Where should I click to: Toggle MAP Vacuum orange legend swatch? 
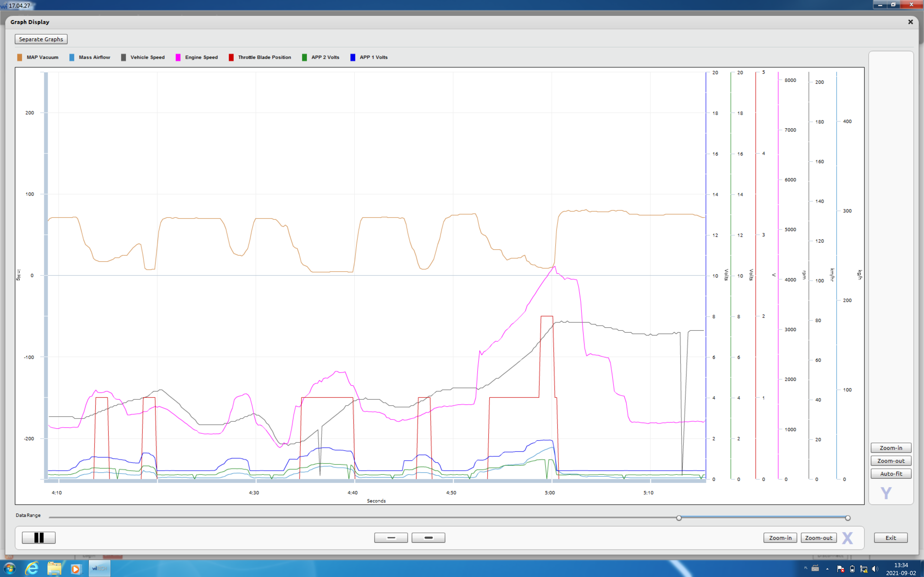(x=19, y=57)
